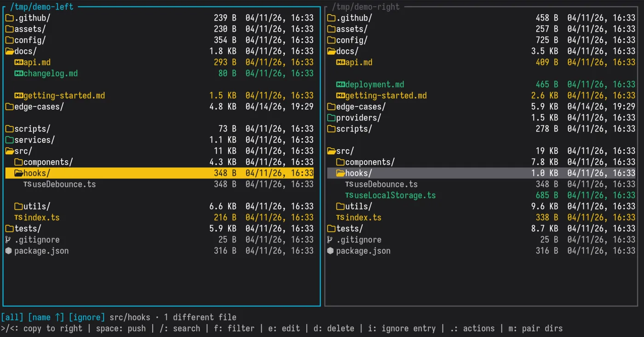This screenshot has height=337, width=644.
Task: Collapse the highlighted hooks folder in demo-left
Action: pyautogui.click(x=18, y=173)
